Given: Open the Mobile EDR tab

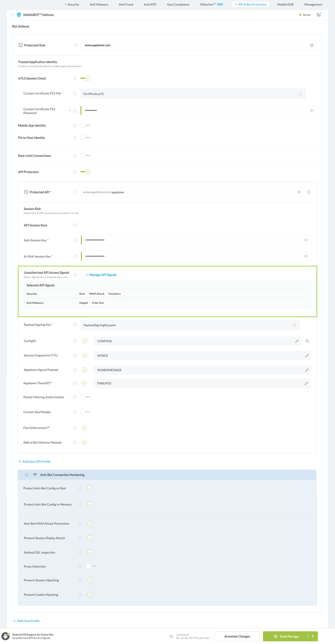Looking at the screenshot, I should tap(285, 4).
